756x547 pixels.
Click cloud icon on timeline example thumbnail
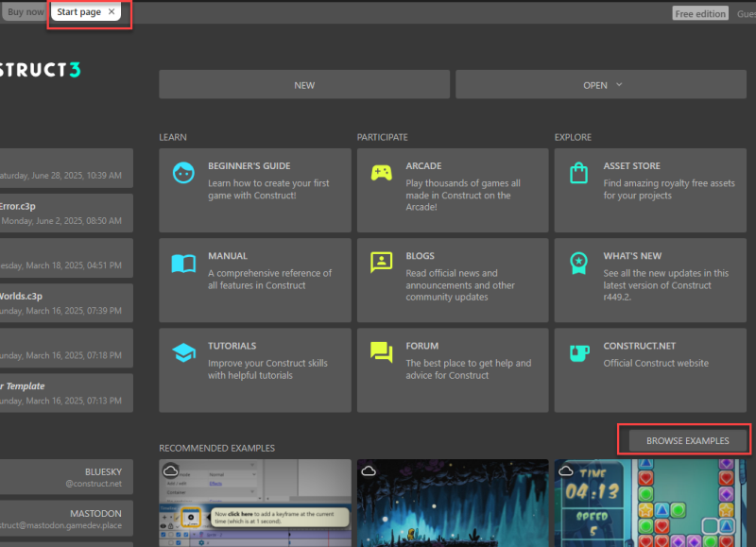point(171,470)
